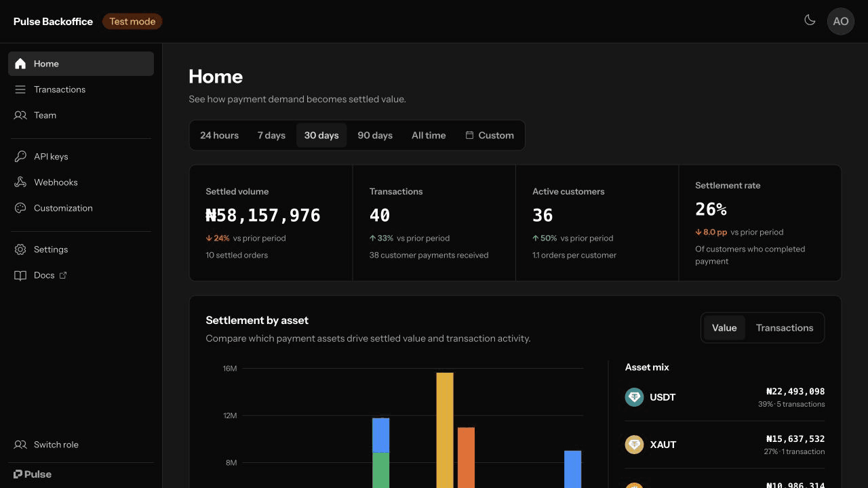Click Switch role label in sidebar

pyautogui.click(x=56, y=445)
